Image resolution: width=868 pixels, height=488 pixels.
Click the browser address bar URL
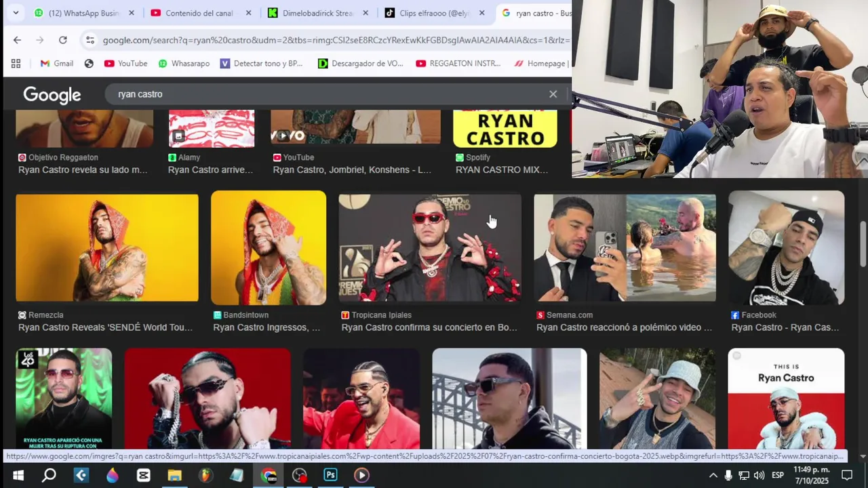(x=336, y=40)
